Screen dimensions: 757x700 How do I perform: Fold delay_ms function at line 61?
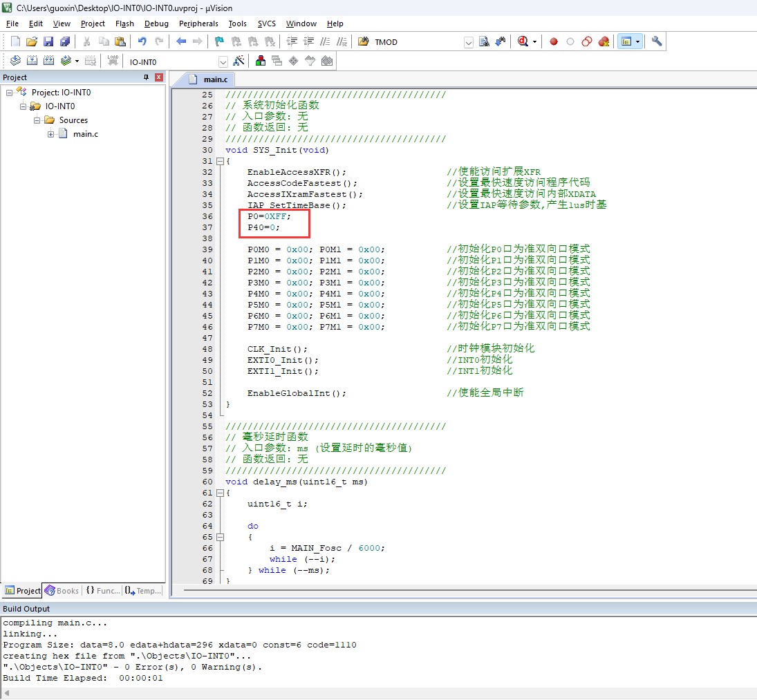tap(220, 493)
